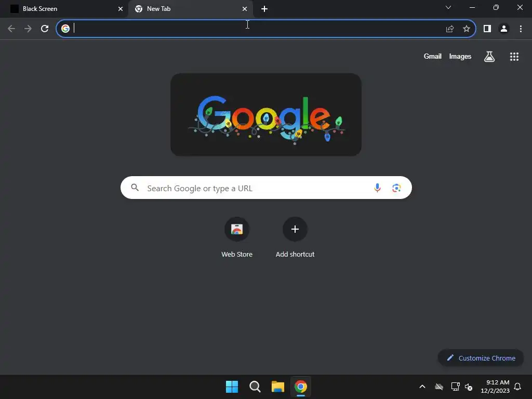
Task: Bookmark this tab with the star icon
Action: pyautogui.click(x=467, y=29)
